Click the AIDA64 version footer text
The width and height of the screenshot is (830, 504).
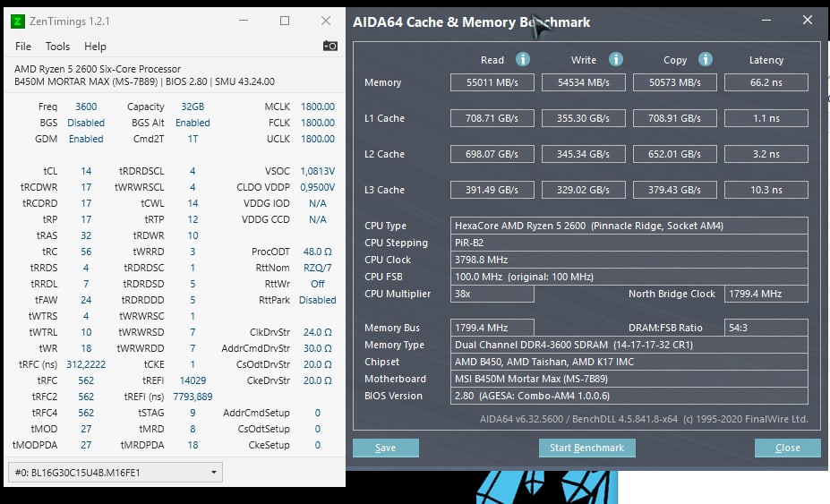click(644, 419)
